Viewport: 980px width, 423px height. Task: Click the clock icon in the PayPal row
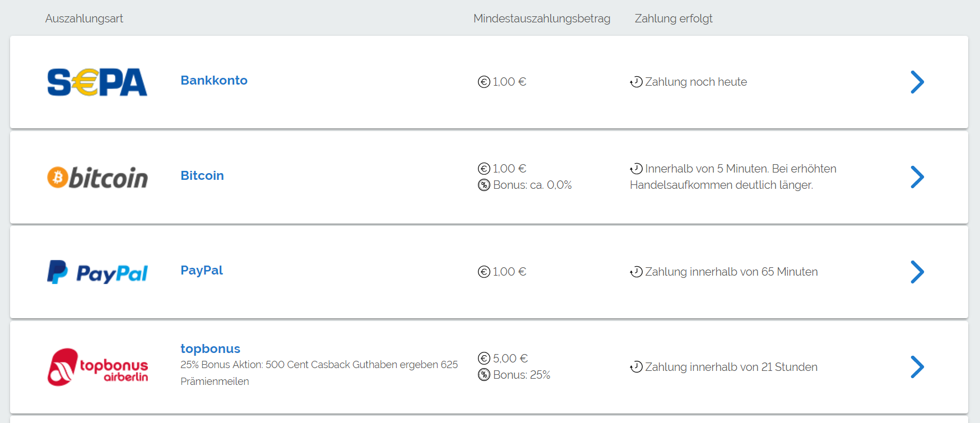click(636, 272)
